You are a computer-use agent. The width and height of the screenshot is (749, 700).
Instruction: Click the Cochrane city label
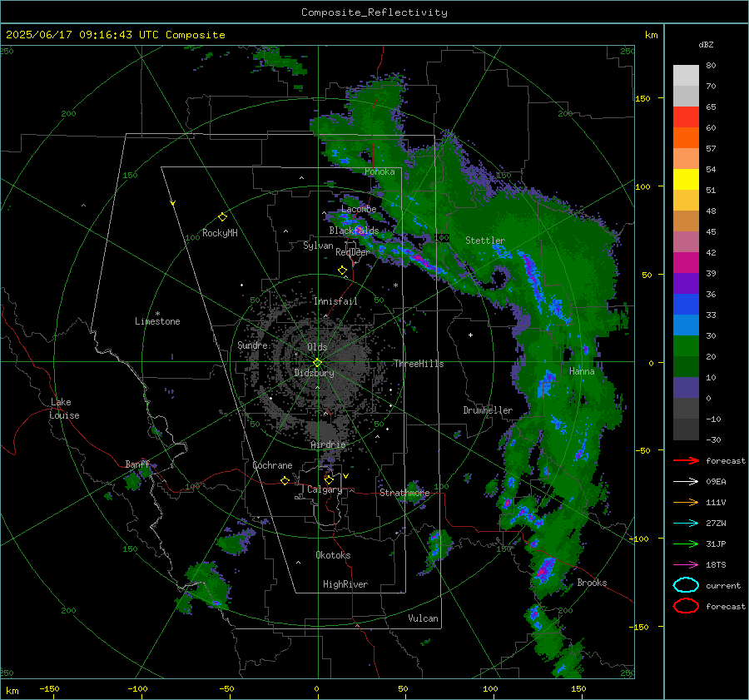click(x=272, y=465)
